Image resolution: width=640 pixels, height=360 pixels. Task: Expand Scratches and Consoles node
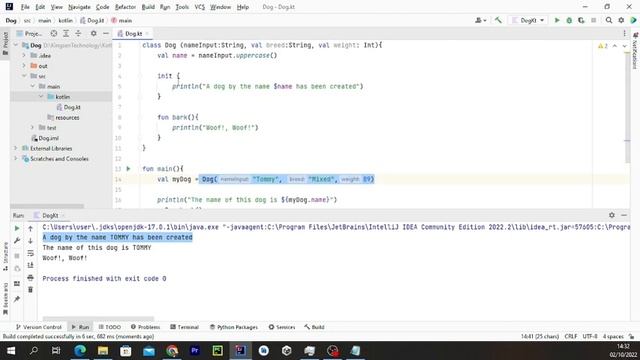16,158
